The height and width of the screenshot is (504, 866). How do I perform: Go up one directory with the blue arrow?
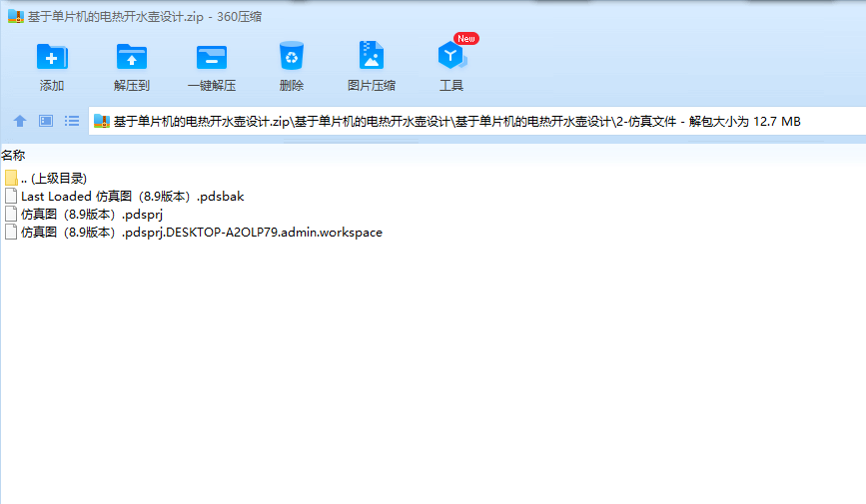point(20,121)
